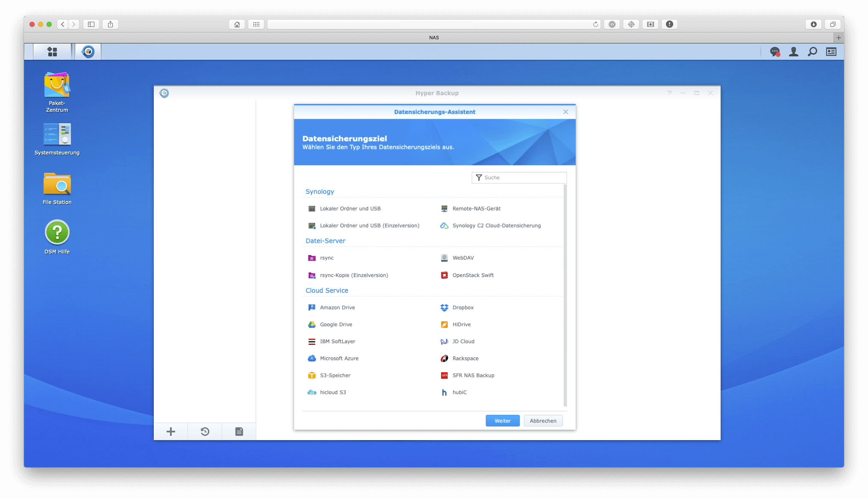The width and height of the screenshot is (868, 499).
Task: Click the Safari address bar
Action: (x=434, y=24)
